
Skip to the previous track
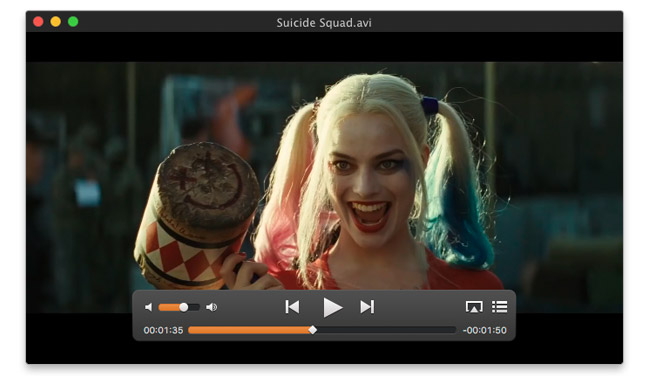tap(292, 307)
